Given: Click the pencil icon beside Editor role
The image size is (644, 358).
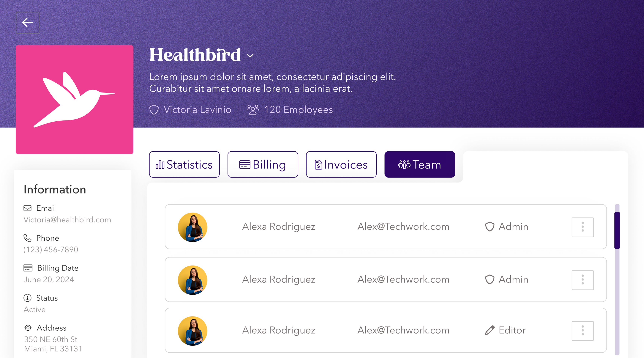Looking at the screenshot, I should click(490, 330).
